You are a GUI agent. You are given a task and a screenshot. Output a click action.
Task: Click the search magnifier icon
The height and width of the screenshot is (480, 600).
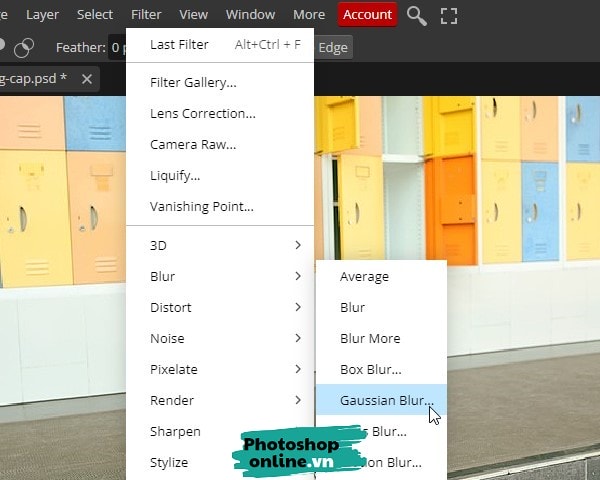pyautogui.click(x=416, y=15)
